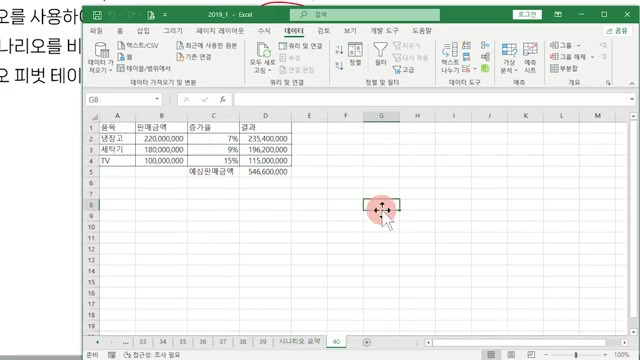Click into the formula bar
This screenshot has height=360, width=640.
click(x=430, y=99)
